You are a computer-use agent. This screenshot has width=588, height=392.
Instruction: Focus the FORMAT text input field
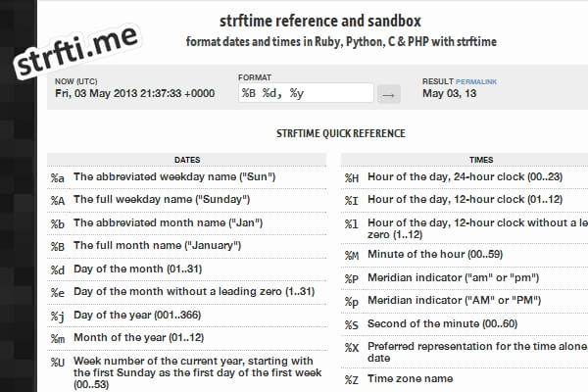(x=306, y=93)
